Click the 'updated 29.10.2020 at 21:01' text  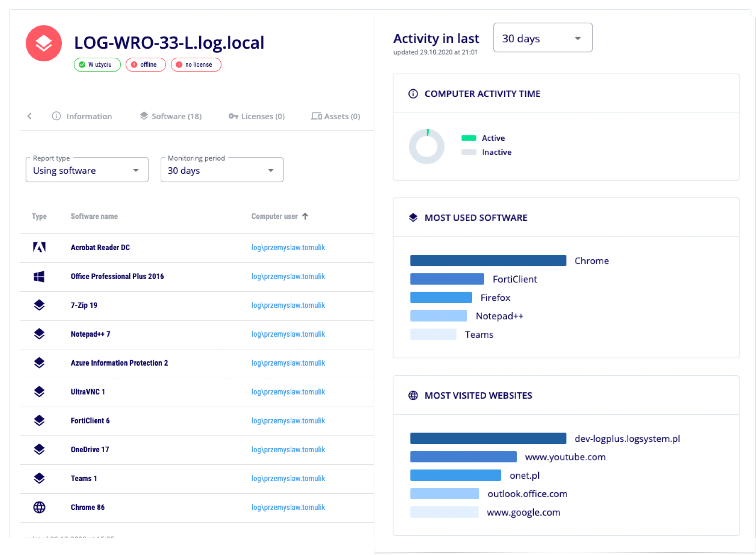click(435, 52)
